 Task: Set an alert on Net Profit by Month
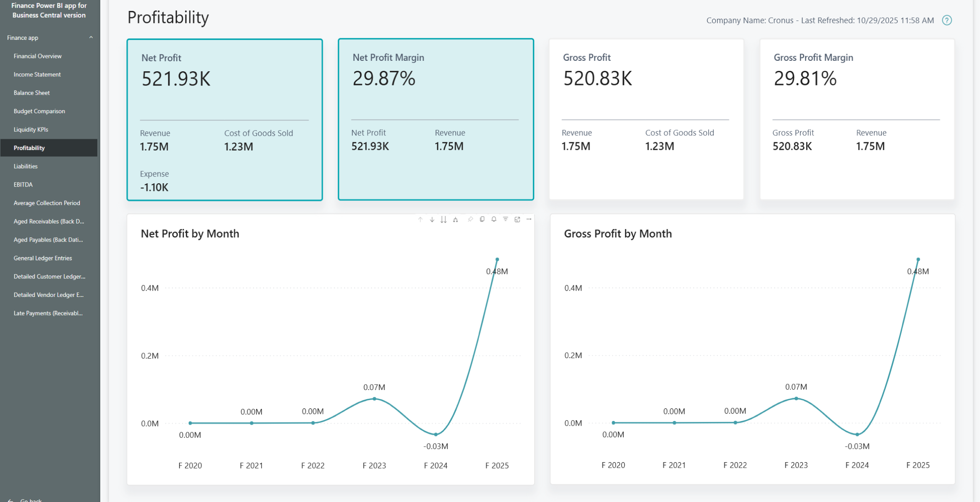493,219
